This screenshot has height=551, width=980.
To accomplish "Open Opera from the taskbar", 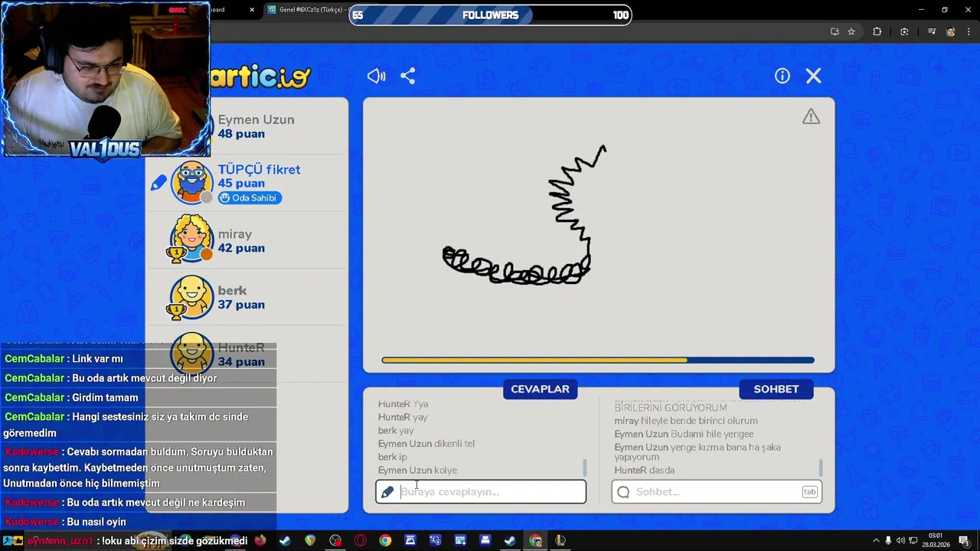I will (x=360, y=540).
